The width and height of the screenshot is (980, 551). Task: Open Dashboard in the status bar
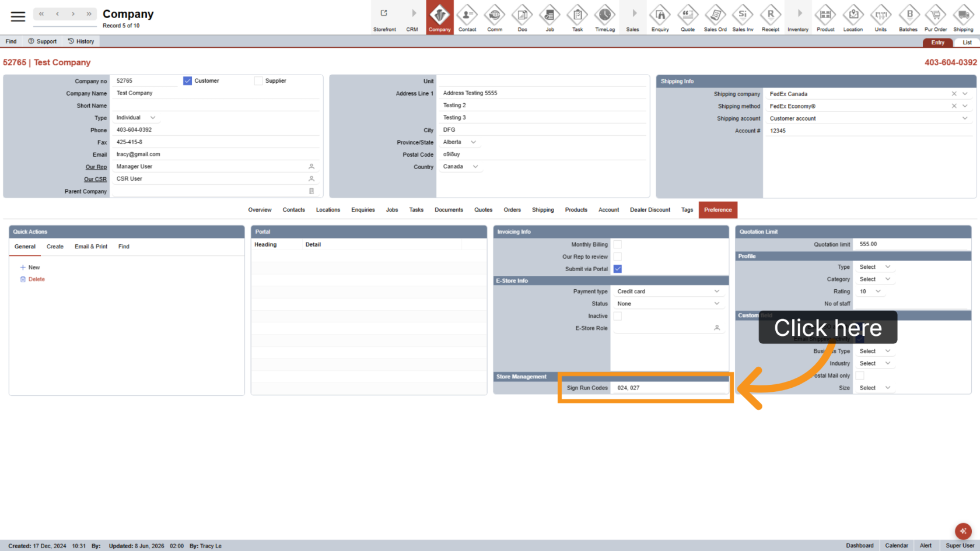(860, 546)
